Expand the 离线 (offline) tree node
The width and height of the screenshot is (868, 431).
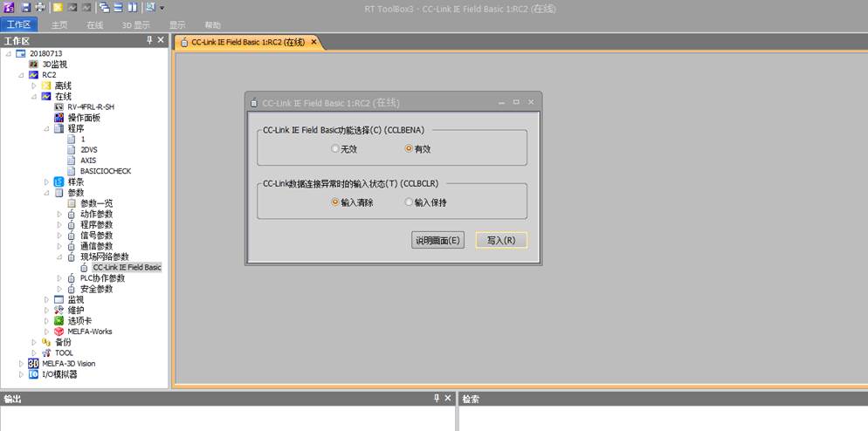(35, 86)
